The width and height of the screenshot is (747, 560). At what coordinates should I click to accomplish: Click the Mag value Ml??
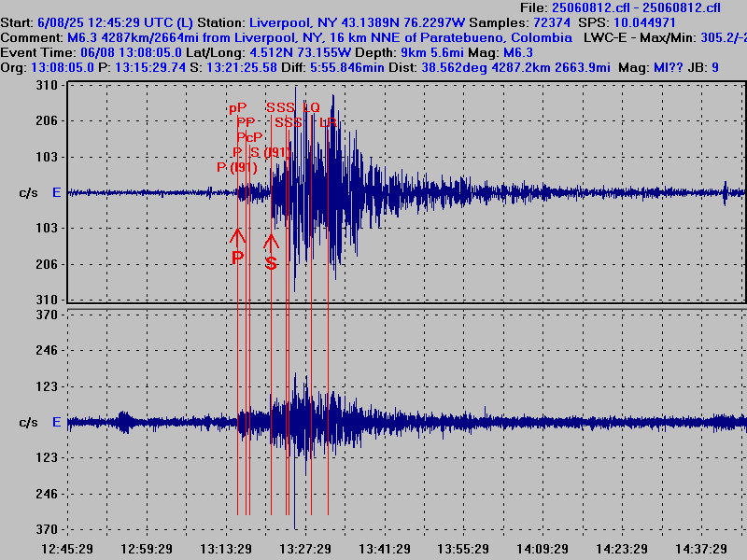[669, 67]
